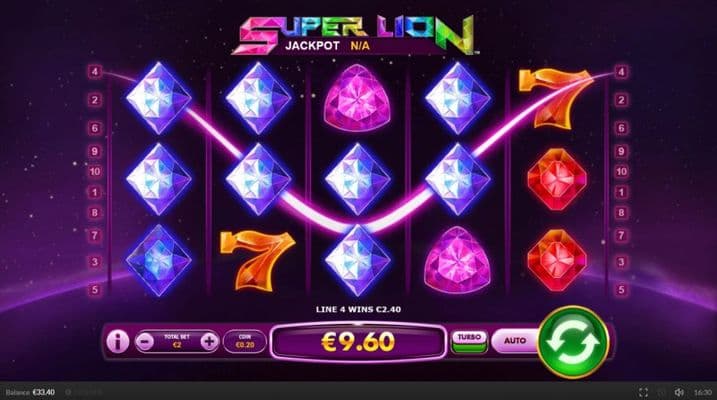This screenshot has height=400, width=717.
Task: Start Auto spin mode
Action: coord(515,341)
